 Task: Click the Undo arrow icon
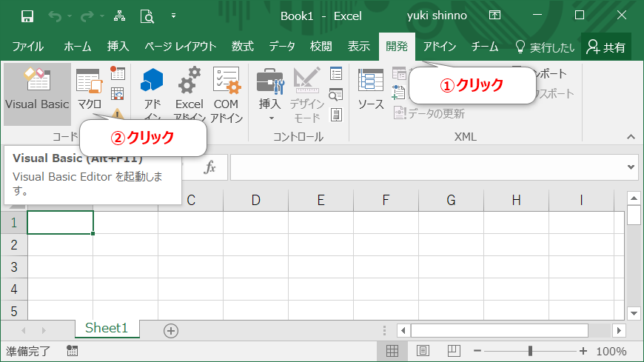[54, 16]
